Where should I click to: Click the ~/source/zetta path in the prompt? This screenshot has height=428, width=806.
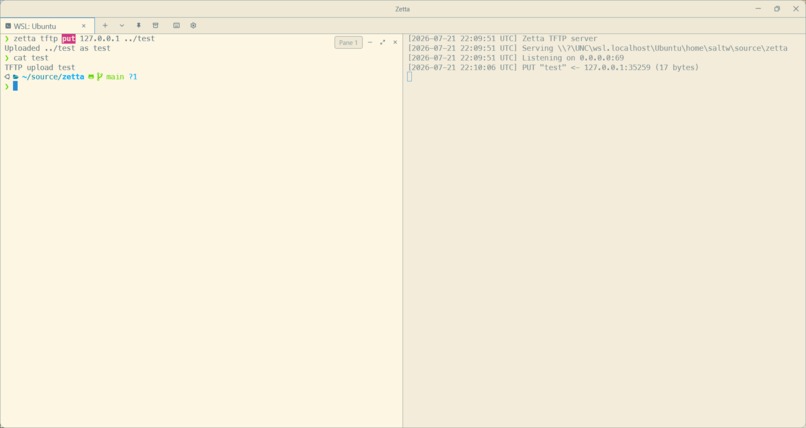click(53, 77)
